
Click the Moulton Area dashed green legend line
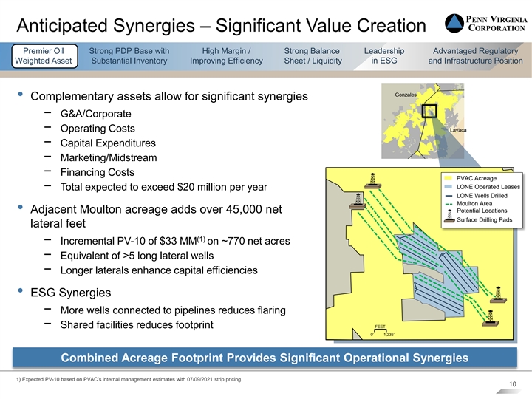point(449,204)
